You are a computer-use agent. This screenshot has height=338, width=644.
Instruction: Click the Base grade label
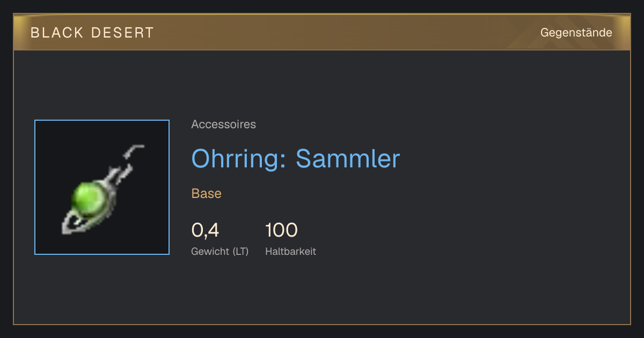(207, 194)
